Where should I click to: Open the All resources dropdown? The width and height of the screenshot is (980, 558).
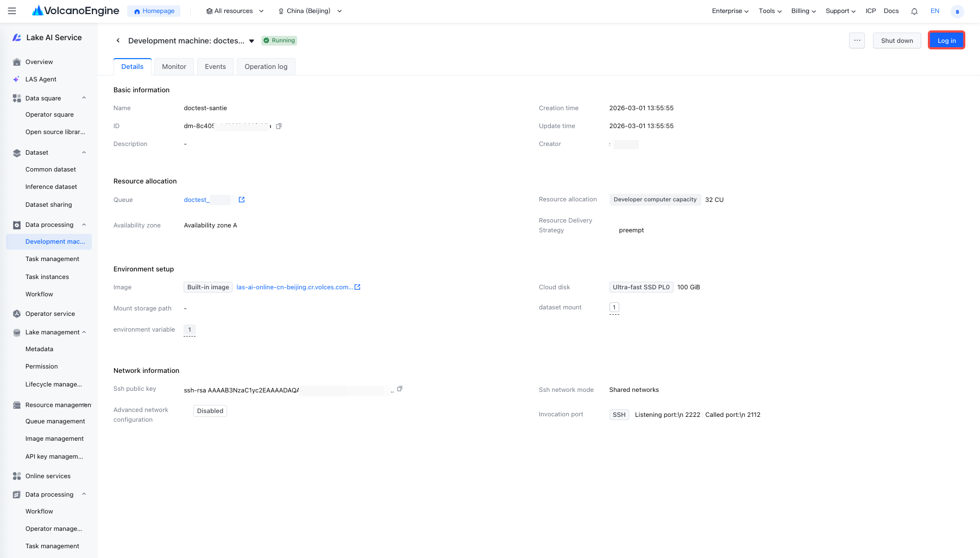pos(235,11)
